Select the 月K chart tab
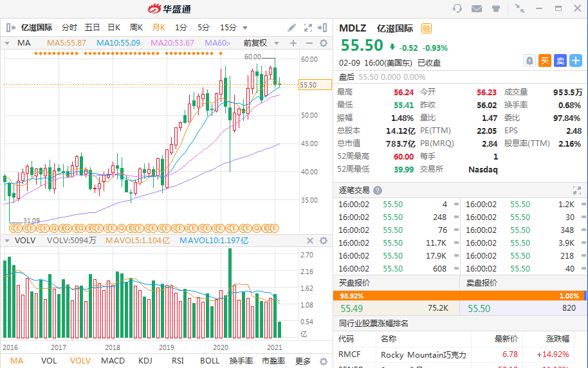588x368 pixels. 159,28
